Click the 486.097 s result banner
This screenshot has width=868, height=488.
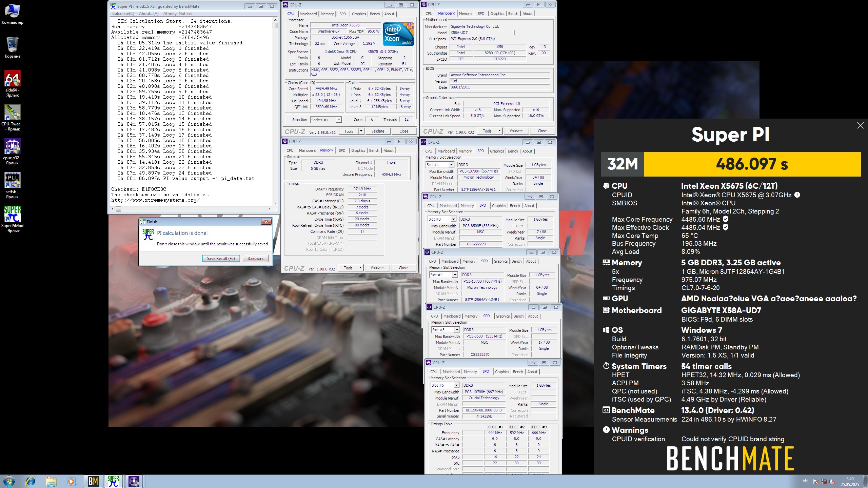coord(752,164)
